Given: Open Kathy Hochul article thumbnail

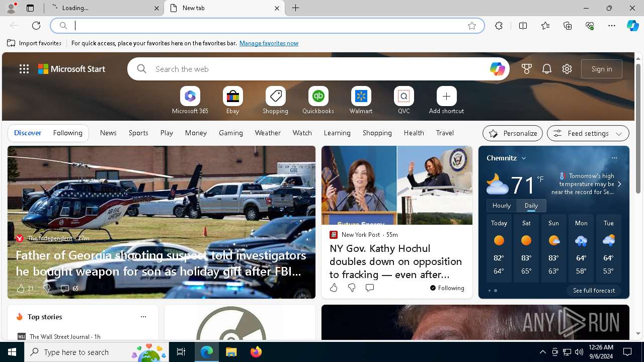Looking at the screenshot, I should point(397,186).
